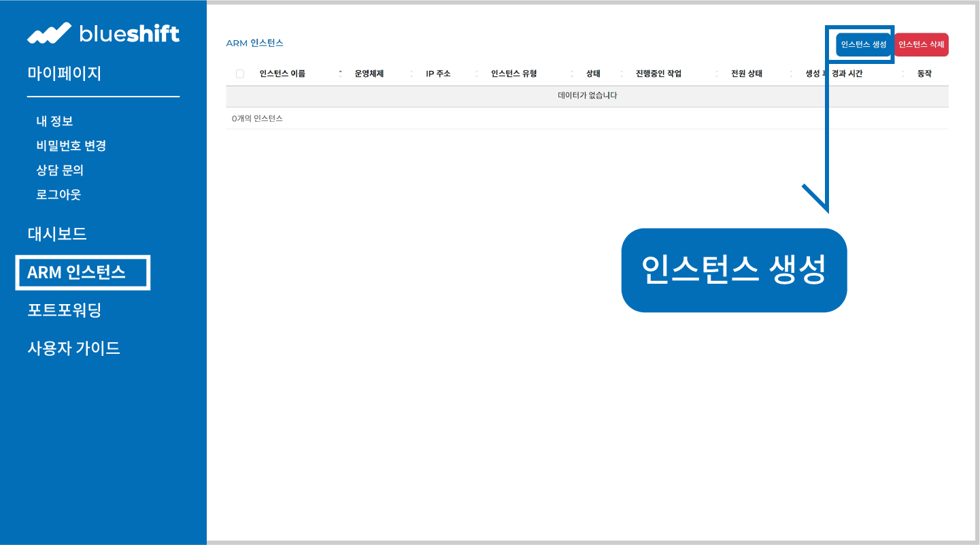Viewport: 980px width, 545px height.
Task: Click the sort arrow on 인스턴스 이름 column
Action: tap(340, 73)
